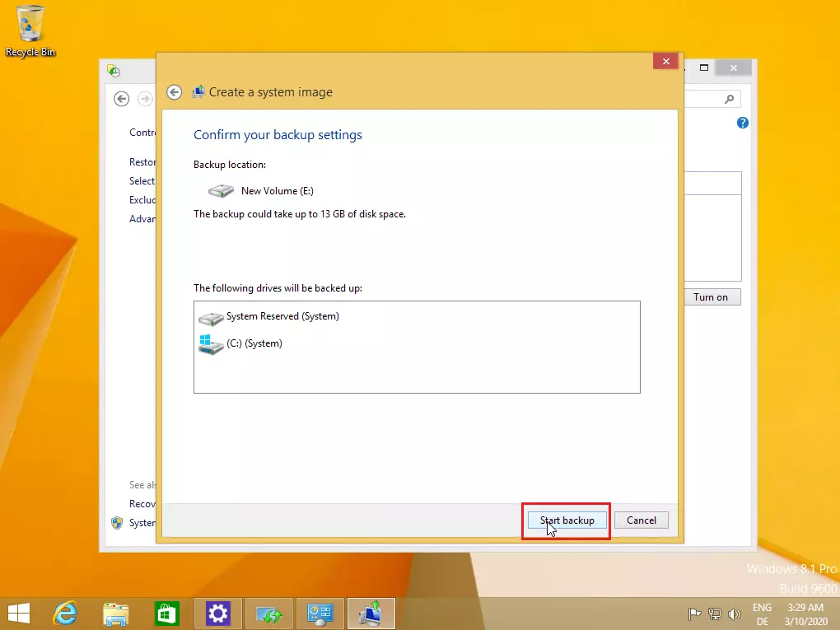Viewport: 840px width, 630px height.
Task: Go back in the background Control Panel window
Action: pyautogui.click(x=122, y=99)
